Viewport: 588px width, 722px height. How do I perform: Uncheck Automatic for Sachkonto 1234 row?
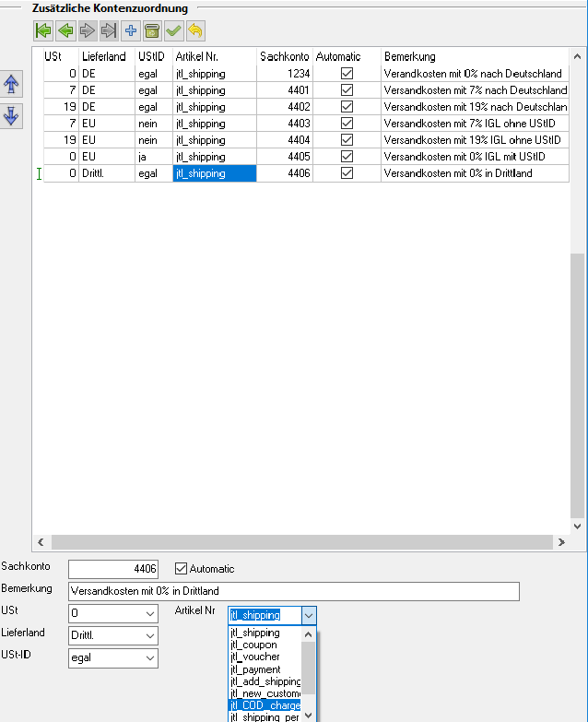click(347, 74)
